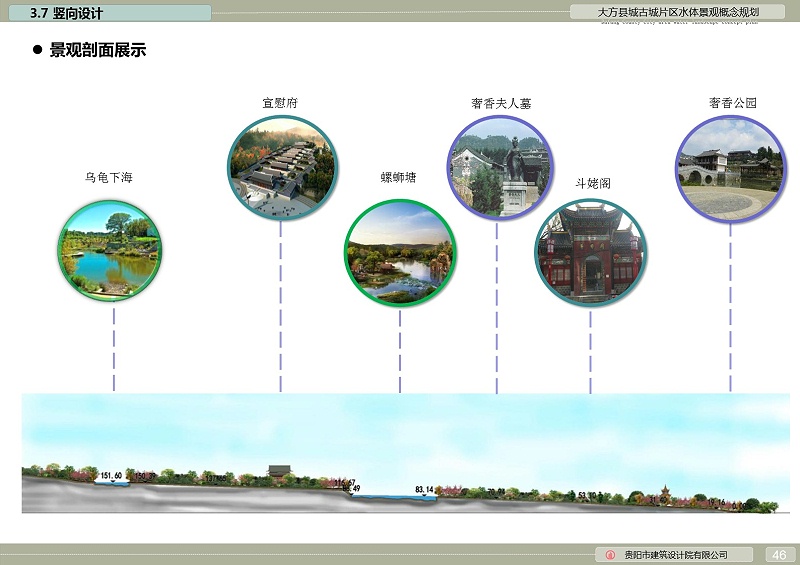Image resolution: width=800 pixels, height=565 pixels.
Task: Click the 奢香公园 text label
Action: (x=732, y=103)
